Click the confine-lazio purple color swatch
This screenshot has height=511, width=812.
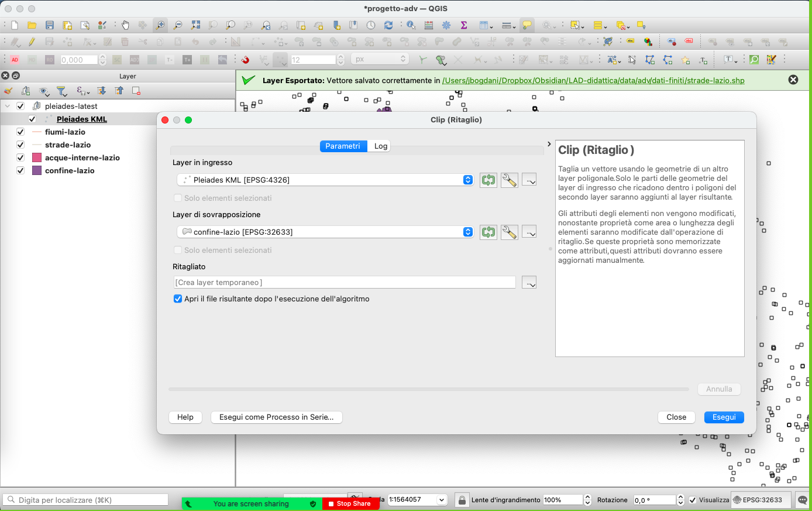pos(37,170)
